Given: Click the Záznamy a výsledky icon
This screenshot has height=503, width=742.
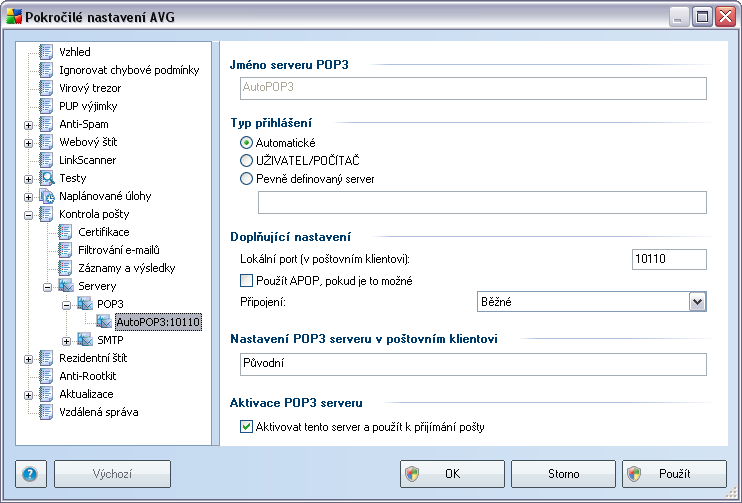Looking at the screenshot, I should tap(65, 268).
